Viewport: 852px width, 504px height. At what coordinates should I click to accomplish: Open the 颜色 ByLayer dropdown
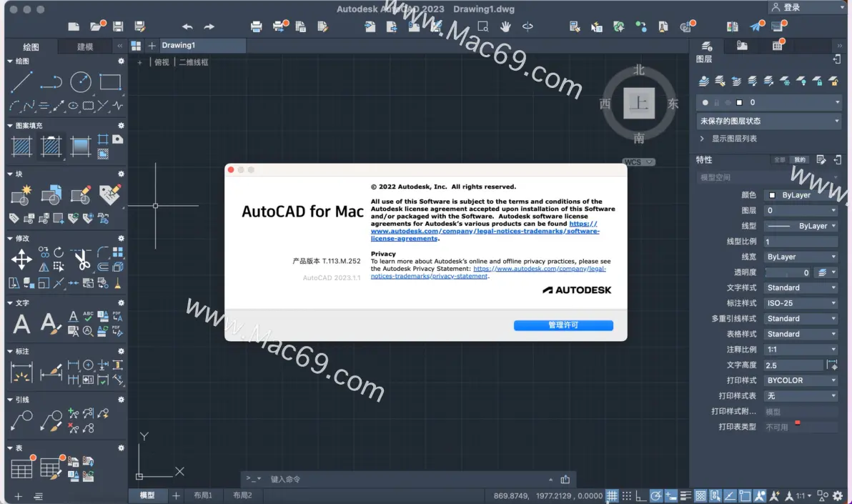(x=801, y=195)
